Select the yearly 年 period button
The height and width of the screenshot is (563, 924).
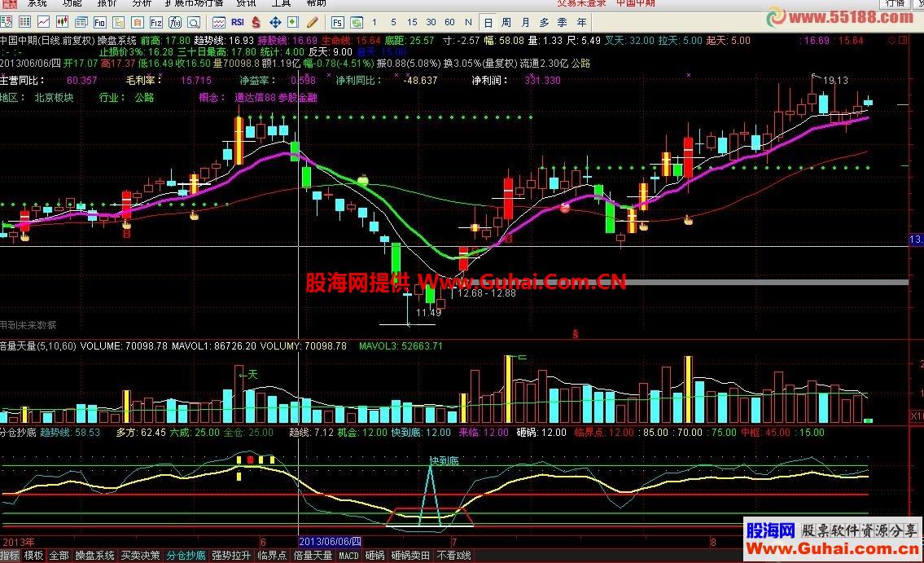(581, 22)
